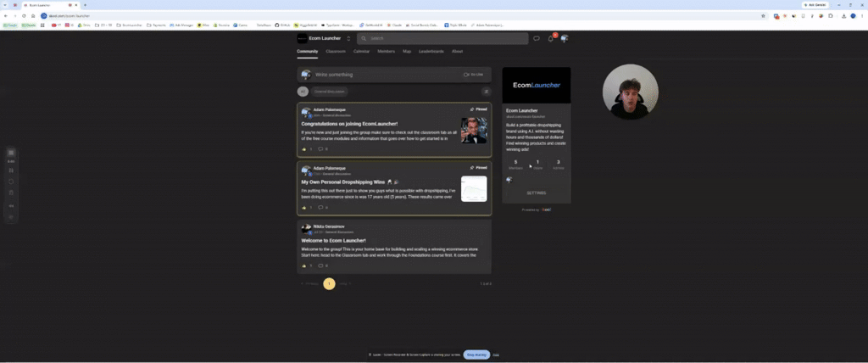Open the chat messages icon in Skool header
The width and height of the screenshot is (868, 363).
[536, 38]
